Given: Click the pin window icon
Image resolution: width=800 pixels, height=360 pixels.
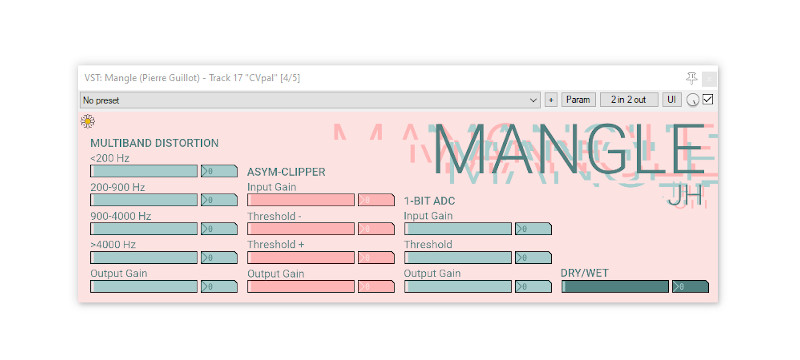Looking at the screenshot, I should [691, 79].
